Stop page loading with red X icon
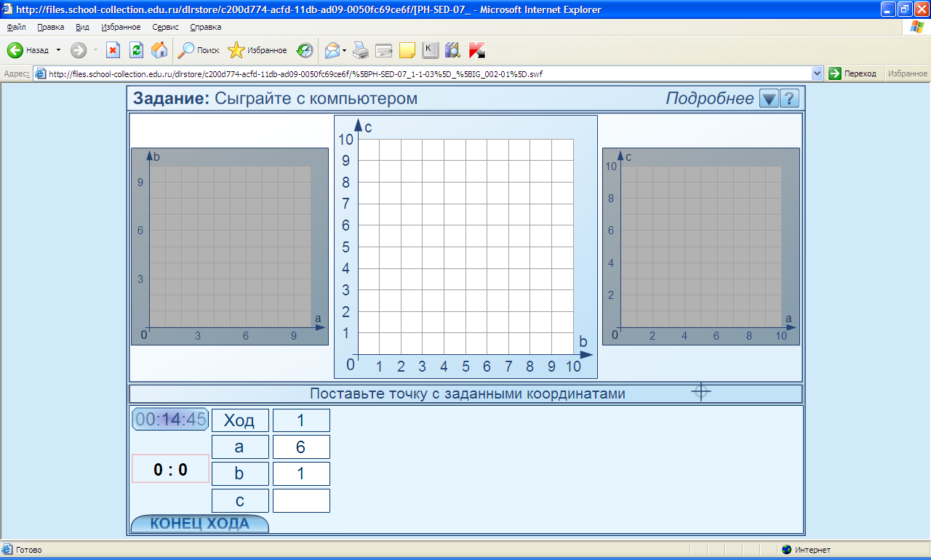Screen dimensions: 931x560 (x=113, y=50)
